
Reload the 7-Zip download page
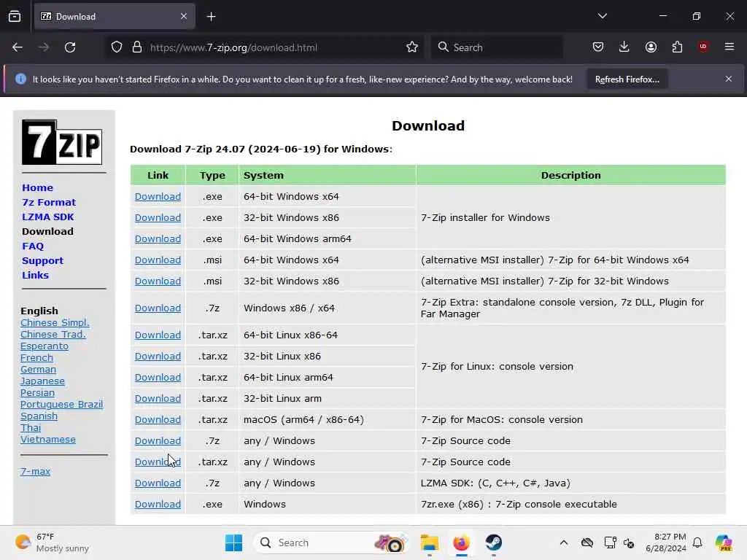click(x=70, y=47)
